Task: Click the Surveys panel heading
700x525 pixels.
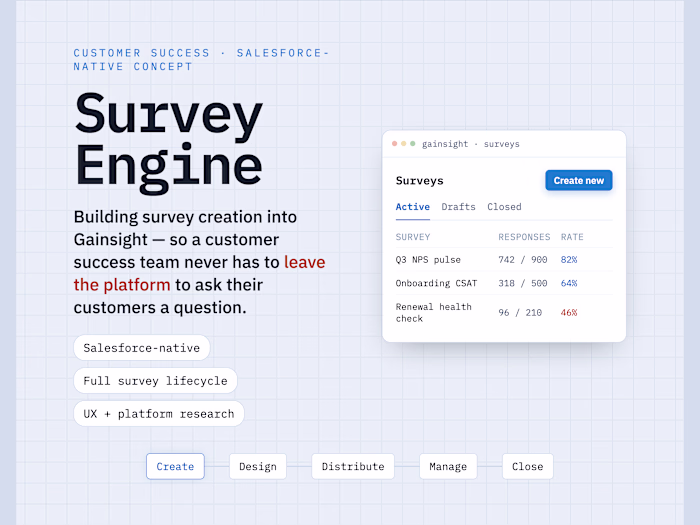Action: pyautogui.click(x=420, y=181)
